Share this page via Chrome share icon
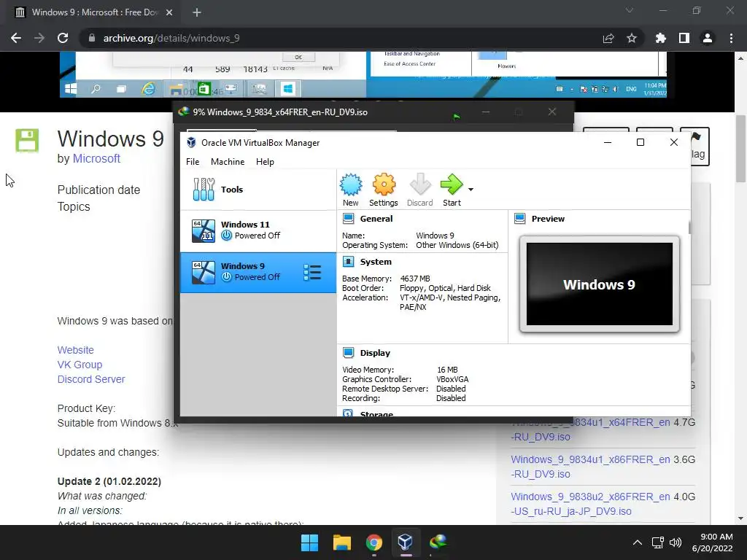 coord(608,38)
